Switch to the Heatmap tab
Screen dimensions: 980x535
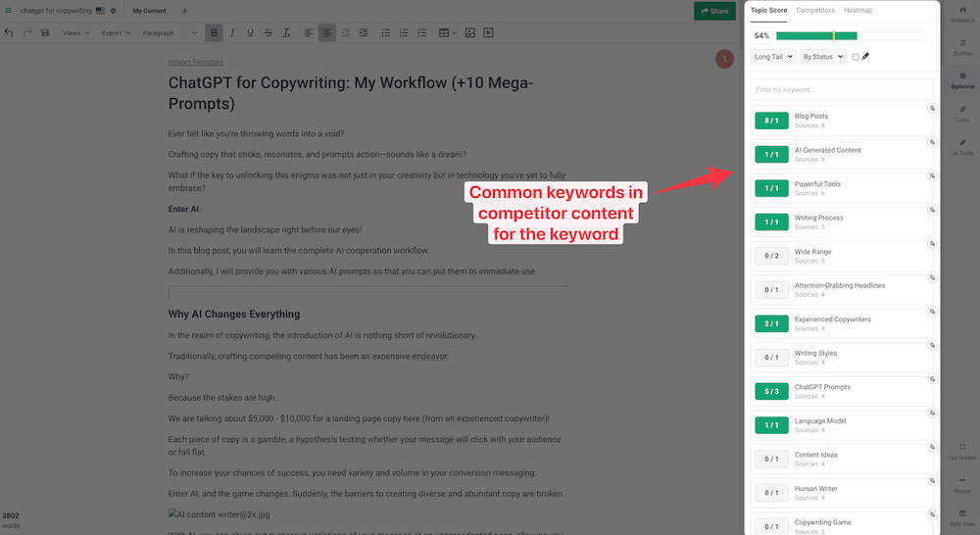(x=857, y=10)
